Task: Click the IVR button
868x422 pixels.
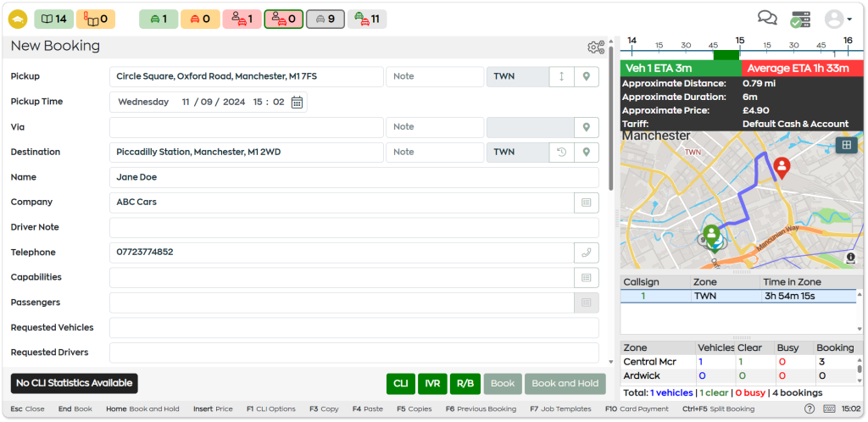Action: click(x=433, y=384)
